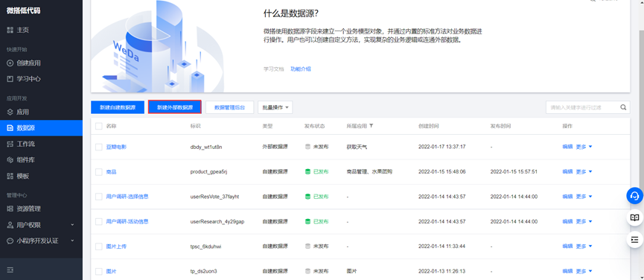
Task: Check the 豆瓣电影 row checkbox
Action: click(98, 147)
